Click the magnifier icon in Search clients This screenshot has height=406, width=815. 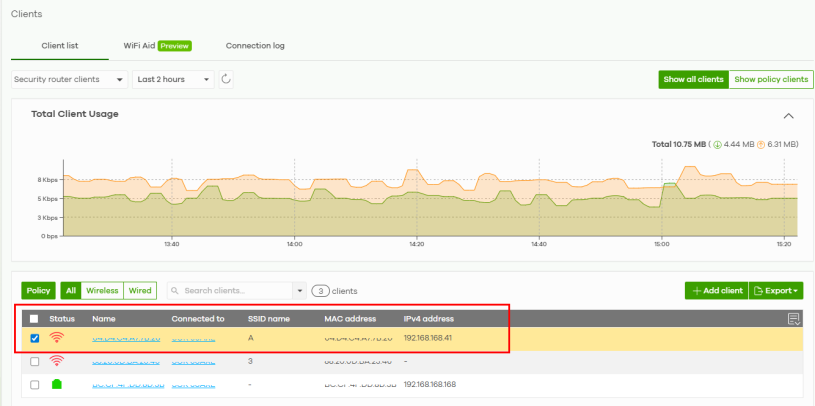click(x=175, y=291)
